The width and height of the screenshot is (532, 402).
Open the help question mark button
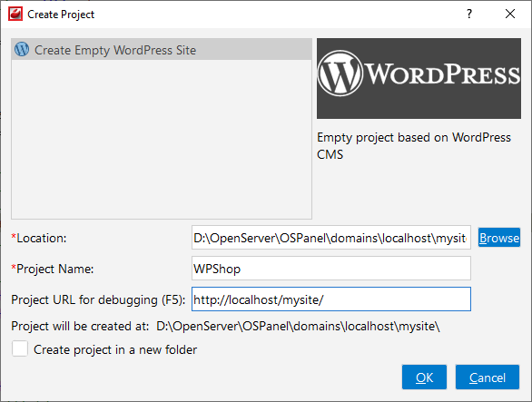click(468, 14)
